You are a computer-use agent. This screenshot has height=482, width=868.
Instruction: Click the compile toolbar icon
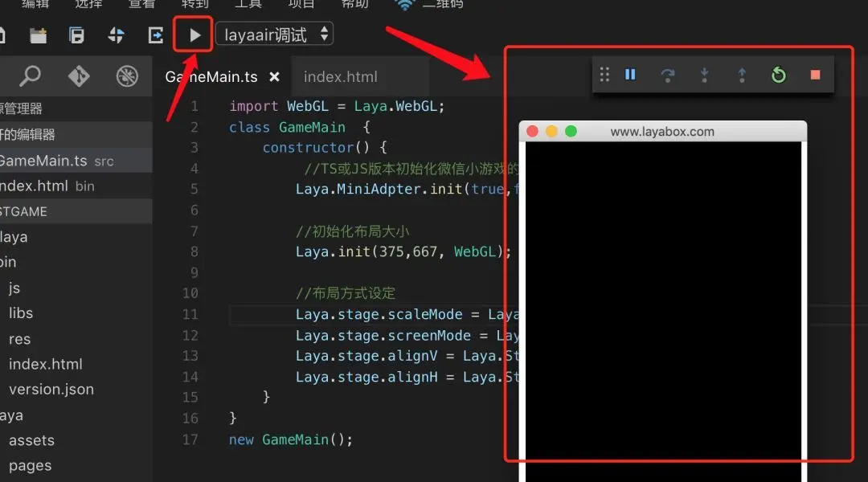click(116, 35)
